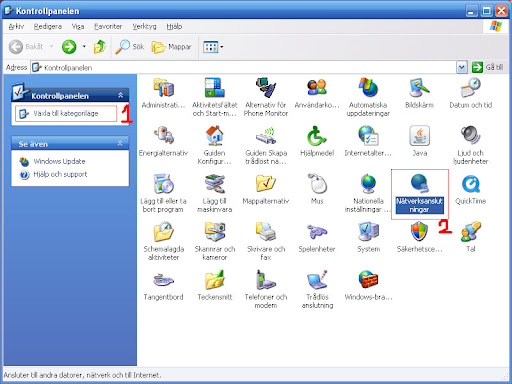Click the Bakåt back button
The image size is (512, 384).
[x=27, y=47]
